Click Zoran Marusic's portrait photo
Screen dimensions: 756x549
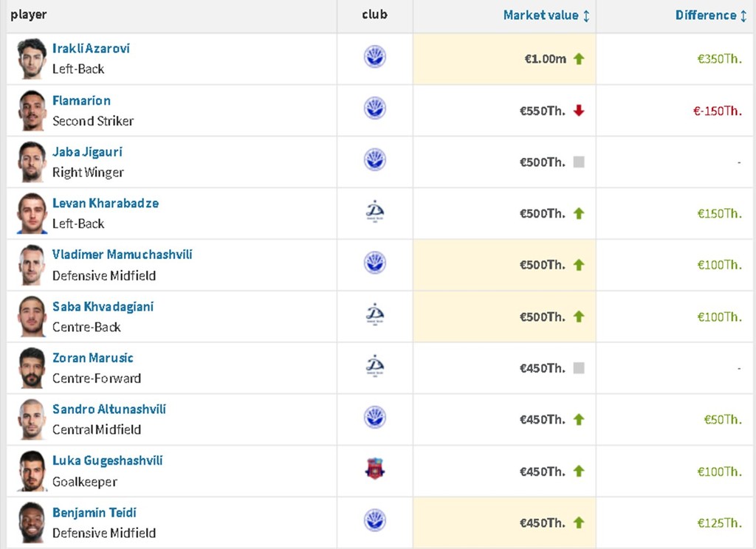click(32, 367)
